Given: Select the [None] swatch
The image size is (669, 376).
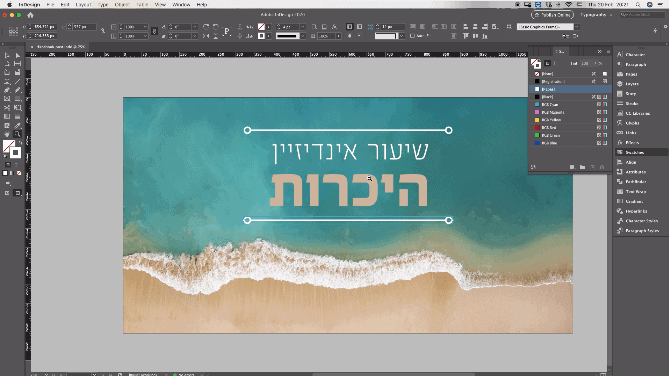Looking at the screenshot, I should pyautogui.click(x=569, y=74).
